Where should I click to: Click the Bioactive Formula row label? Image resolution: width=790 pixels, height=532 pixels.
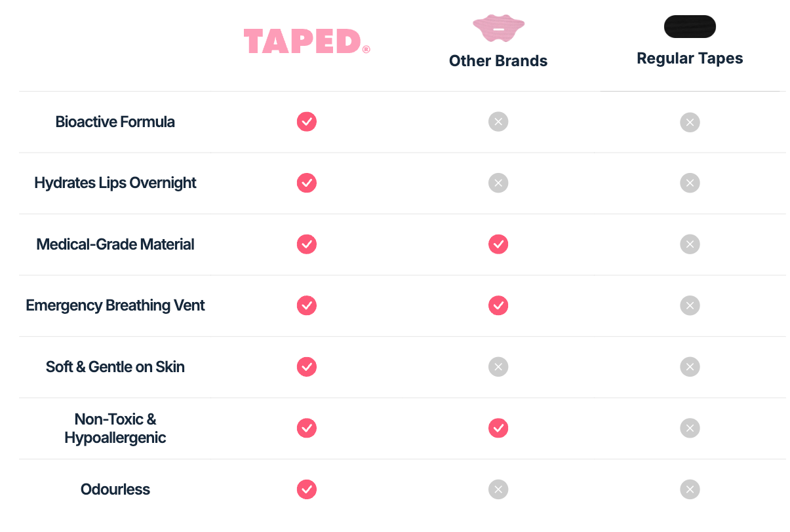[115, 122]
